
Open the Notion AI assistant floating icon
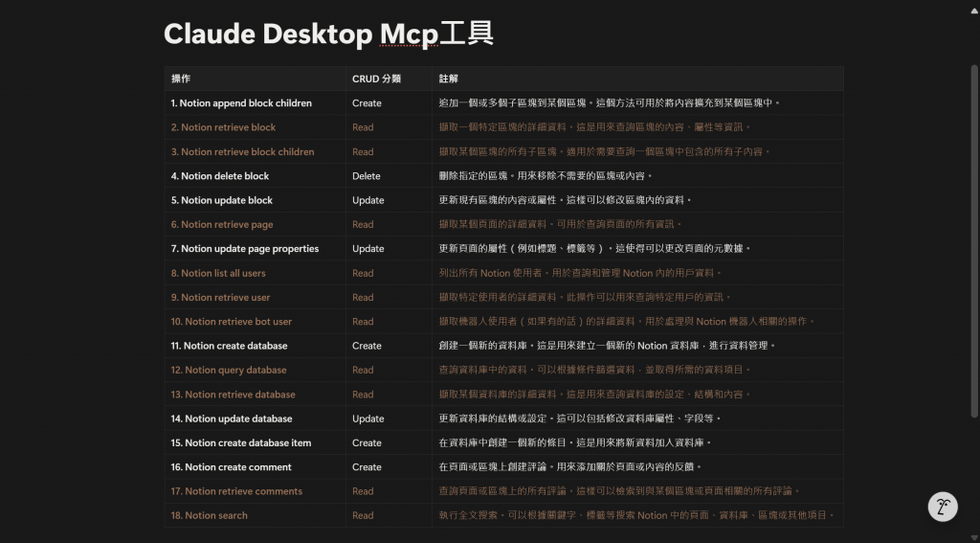pos(943,506)
